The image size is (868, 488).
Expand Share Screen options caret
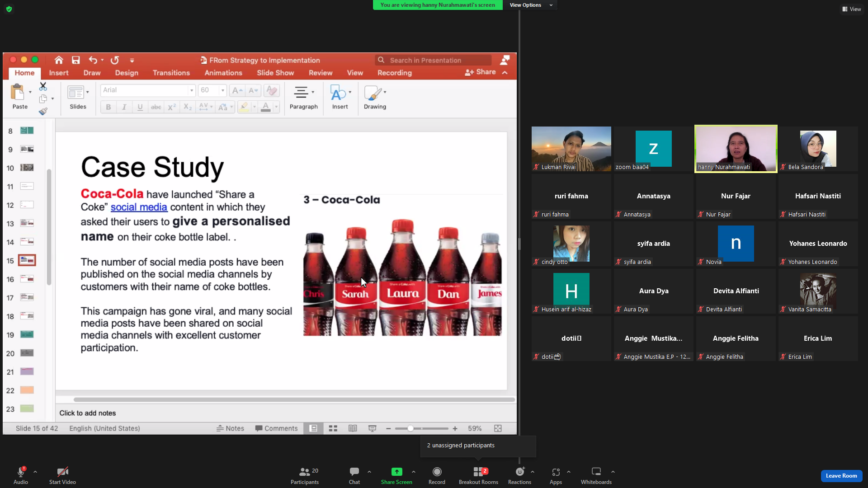coord(414,472)
